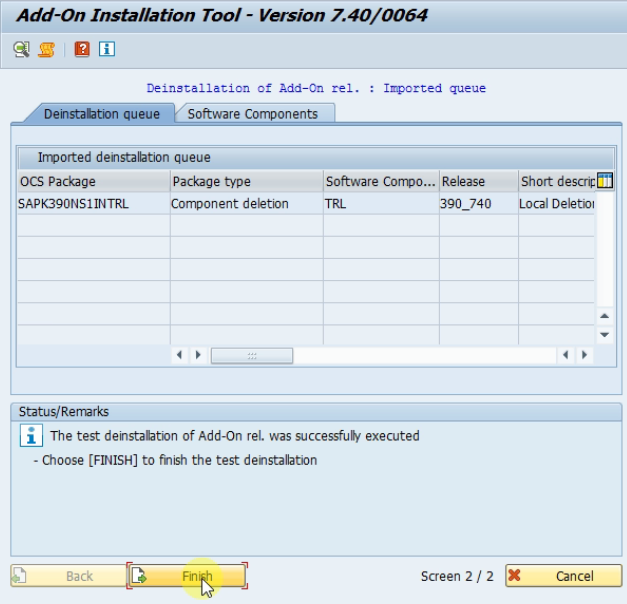Click the disabled Back button
The image size is (627, 604).
(66, 576)
